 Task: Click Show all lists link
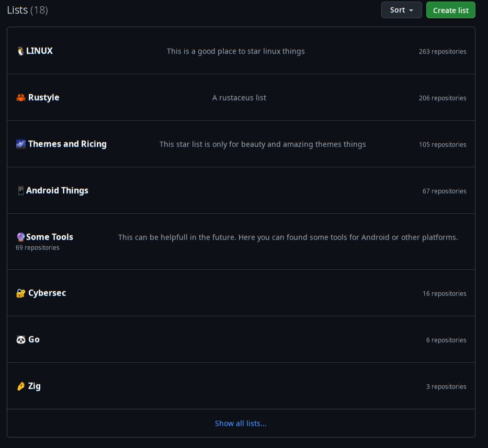click(241, 423)
